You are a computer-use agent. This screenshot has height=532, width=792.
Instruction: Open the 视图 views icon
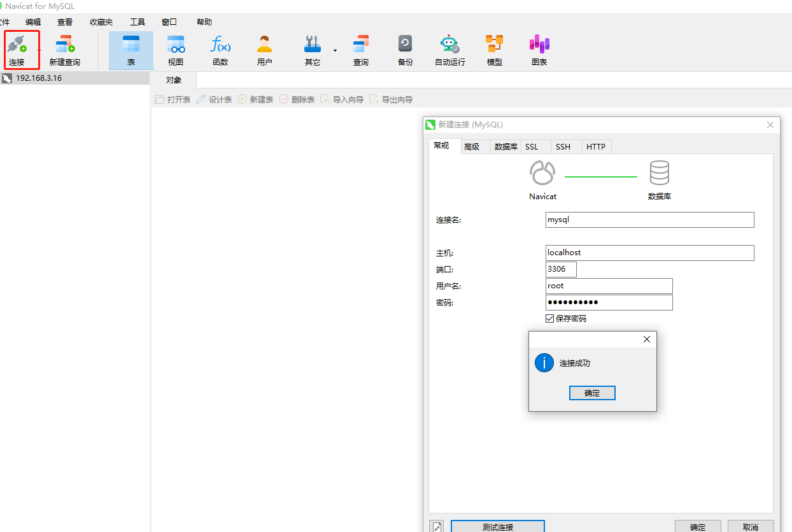point(176,50)
